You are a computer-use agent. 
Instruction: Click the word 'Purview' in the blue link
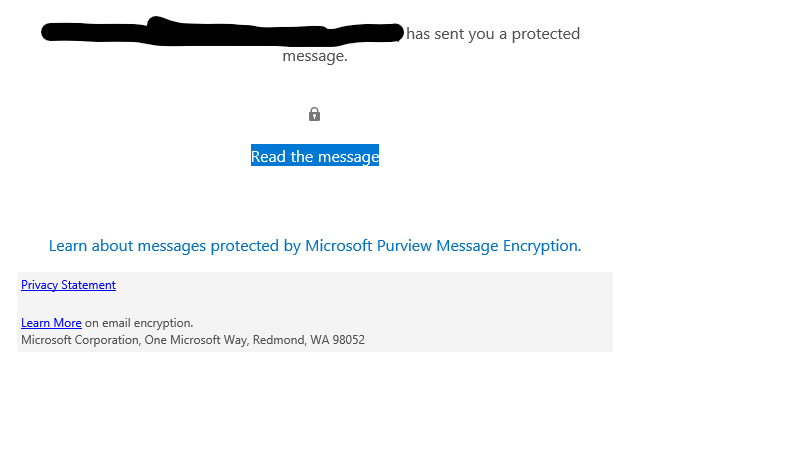tap(404, 246)
